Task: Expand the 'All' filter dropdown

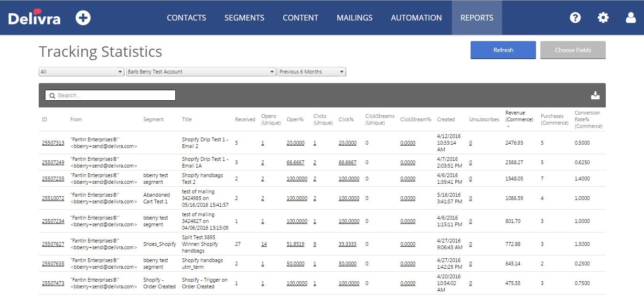Action: [81, 72]
